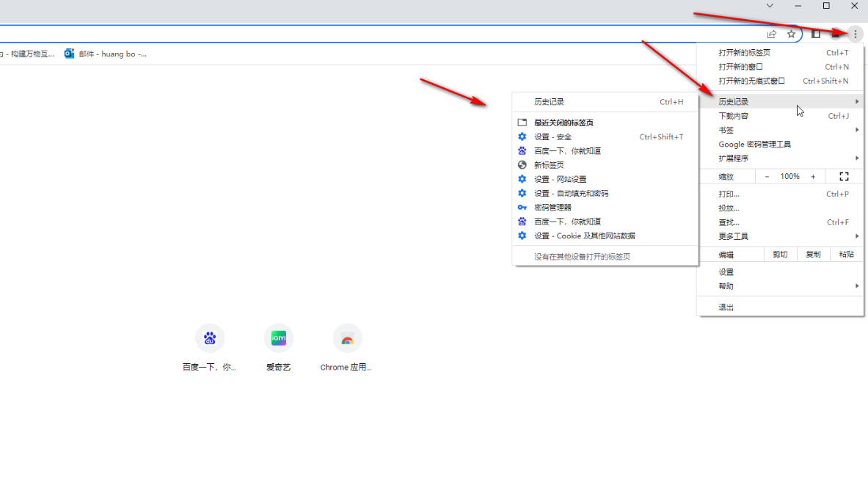
Task: Enter fullscreen via the fullscreen icon
Action: pyautogui.click(x=845, y=177)
